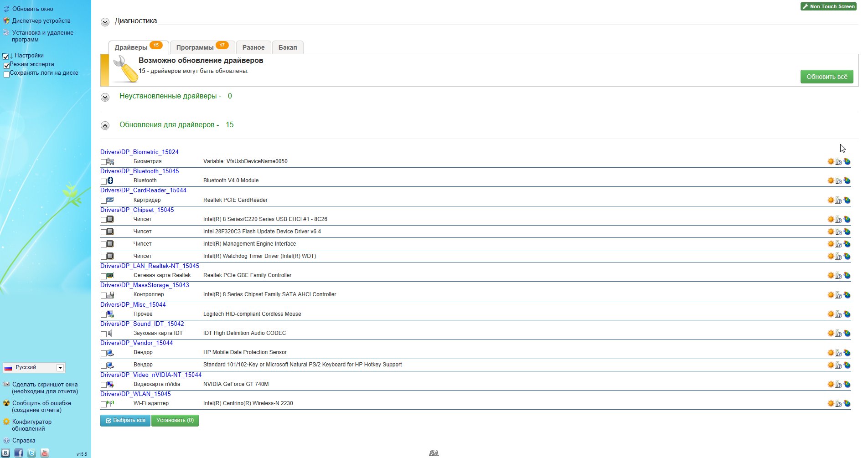The image size is (868, 458).
Task: Check Bluetooth V4.0 Module driver checkbox
Action: tap(103, 181)
